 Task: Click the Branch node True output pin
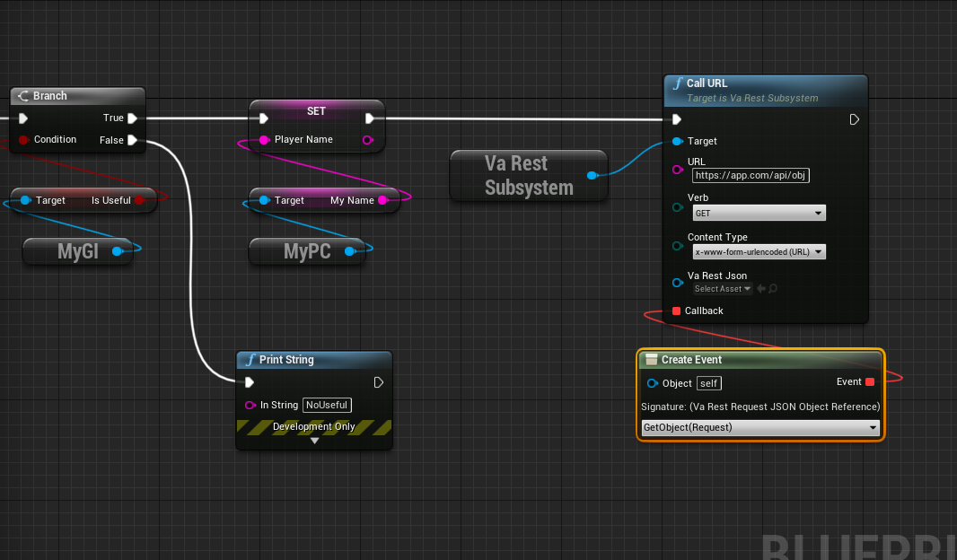click(x=133, y=118)
